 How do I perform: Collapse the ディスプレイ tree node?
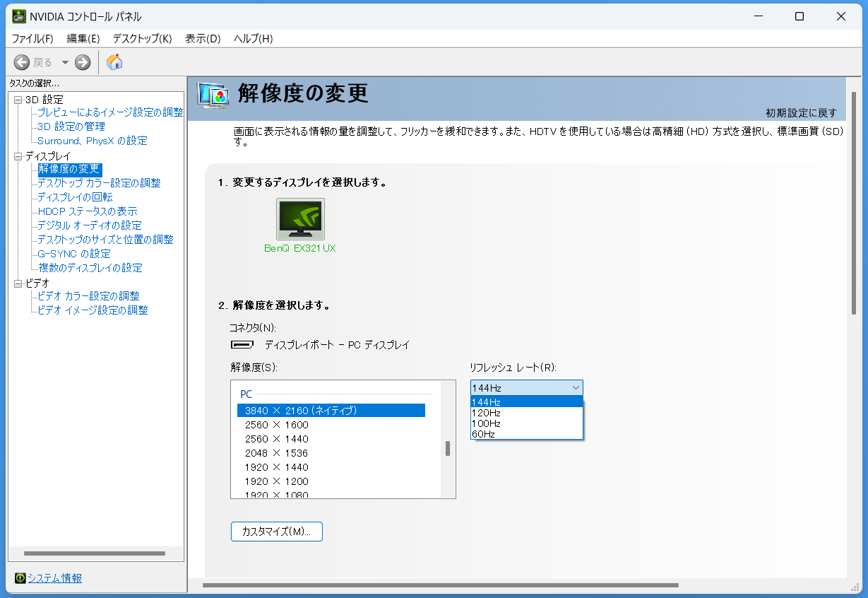pos(18,156)
